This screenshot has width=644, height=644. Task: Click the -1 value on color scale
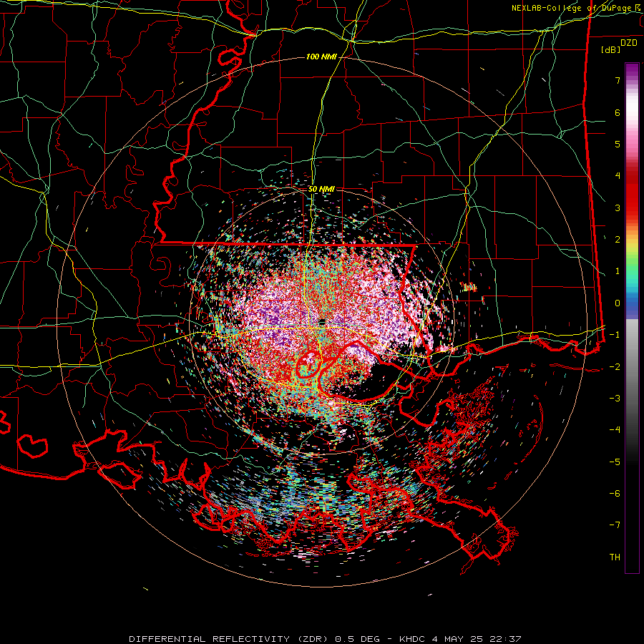click(615, 335)
